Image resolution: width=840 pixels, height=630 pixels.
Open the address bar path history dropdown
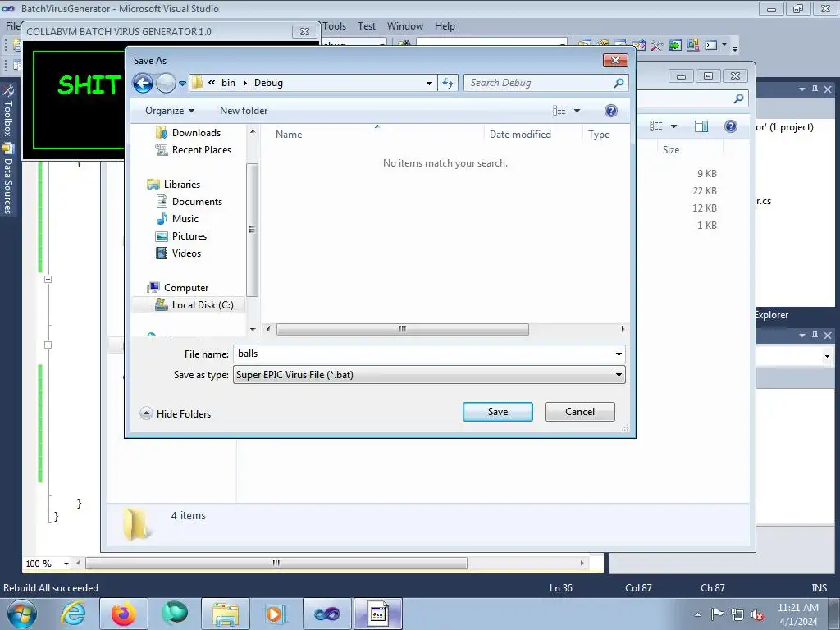(x=429, y=83)
